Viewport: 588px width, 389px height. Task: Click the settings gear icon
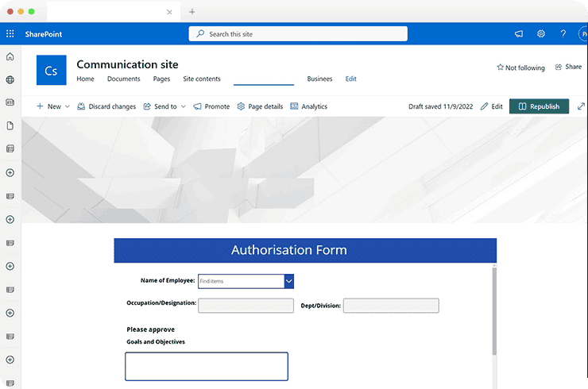pyautogui.click(x=541, y=34)
